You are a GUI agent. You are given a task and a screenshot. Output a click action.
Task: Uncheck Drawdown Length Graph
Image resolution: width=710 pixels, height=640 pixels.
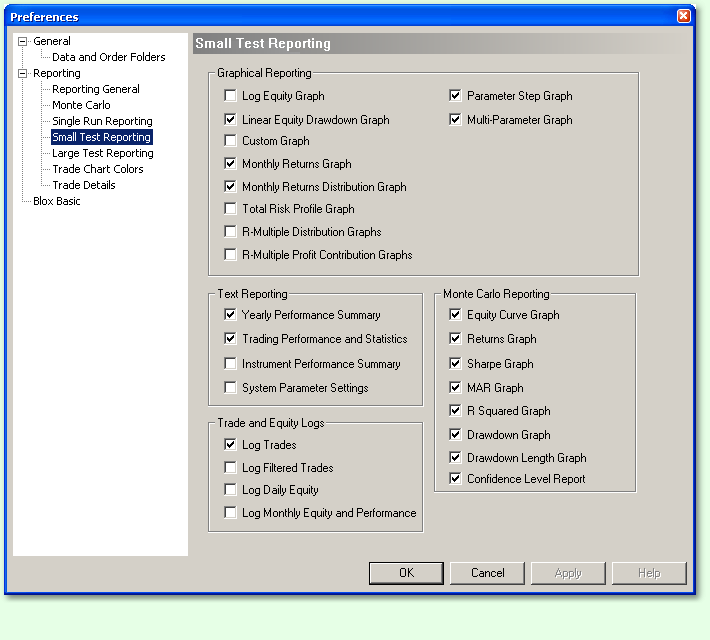click(x=455, y=457)
